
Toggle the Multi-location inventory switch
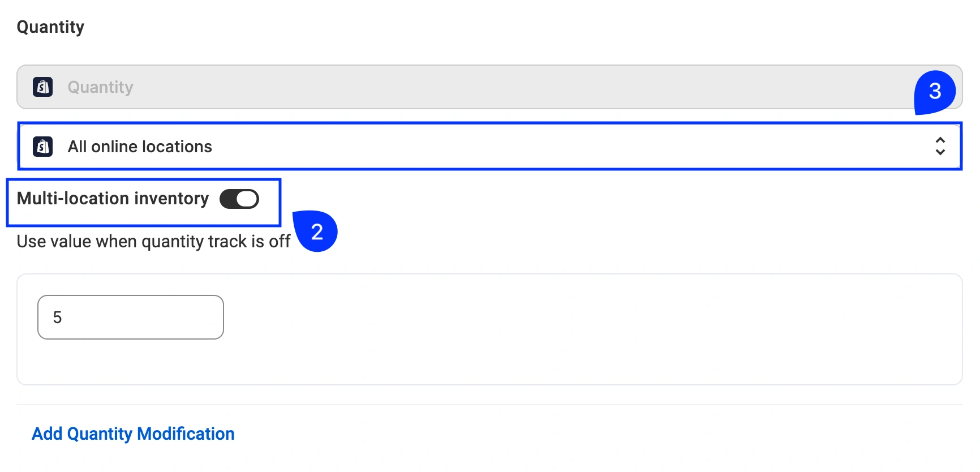239,199
